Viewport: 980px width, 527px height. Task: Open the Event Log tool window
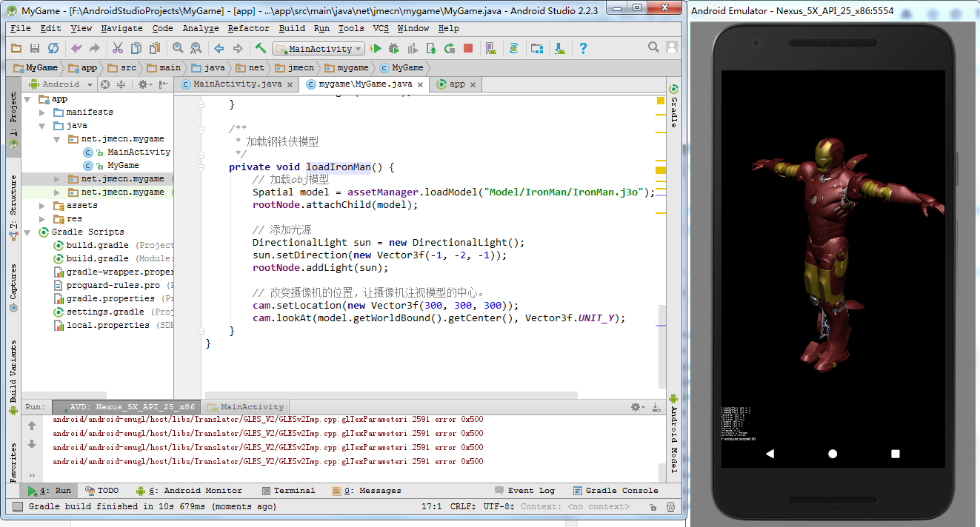pyautogui.click(x=524, y=491)
